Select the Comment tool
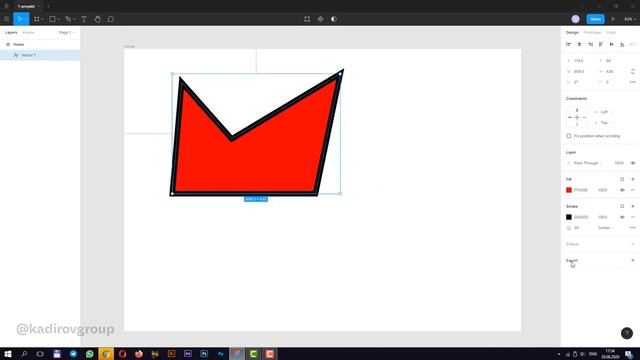The width and height of the screenshot is (640, 360). tap(111, 19)
